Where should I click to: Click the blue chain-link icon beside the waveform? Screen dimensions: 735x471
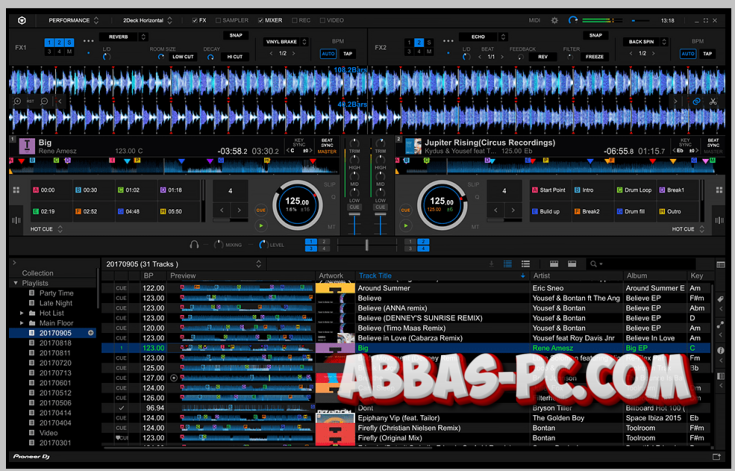697,101
